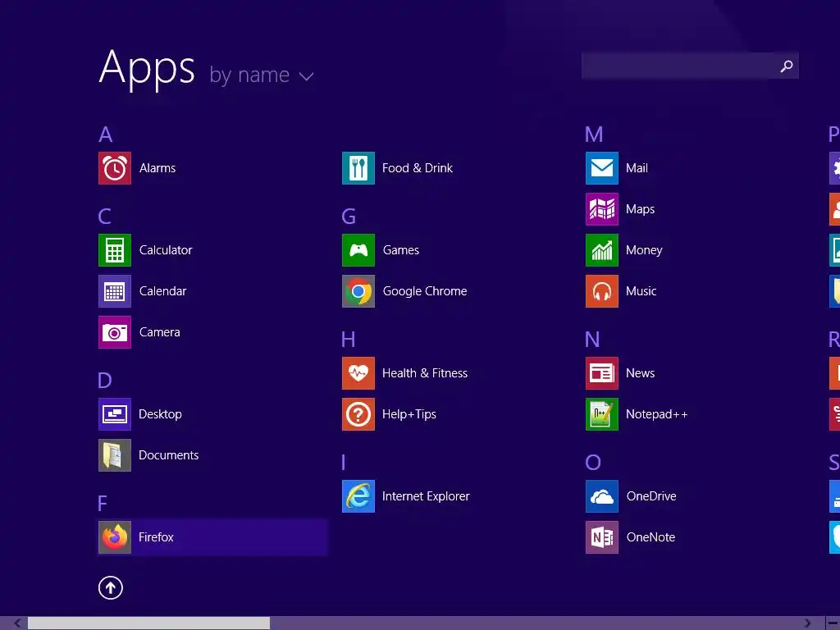Open Health & Fitness heart icon
The height and width of the screenshot is (630, 840).
coord(358,373)
